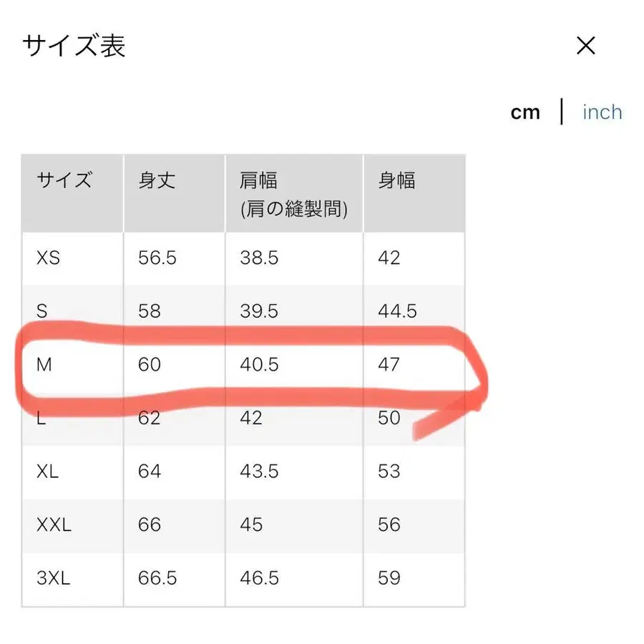
Task: Close the サイズ表 size chart modal
Action: [x=586, y=46]
